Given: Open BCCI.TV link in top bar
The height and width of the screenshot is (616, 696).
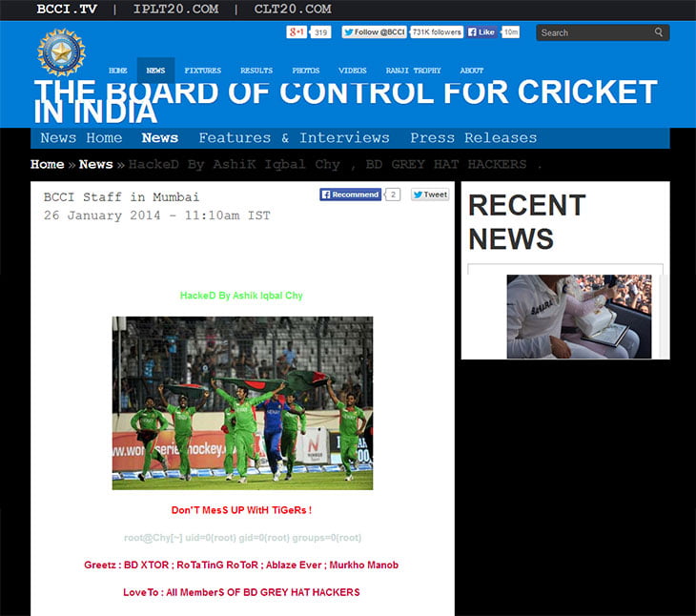Looking at the screenshot, I should [x=67, y=9].
